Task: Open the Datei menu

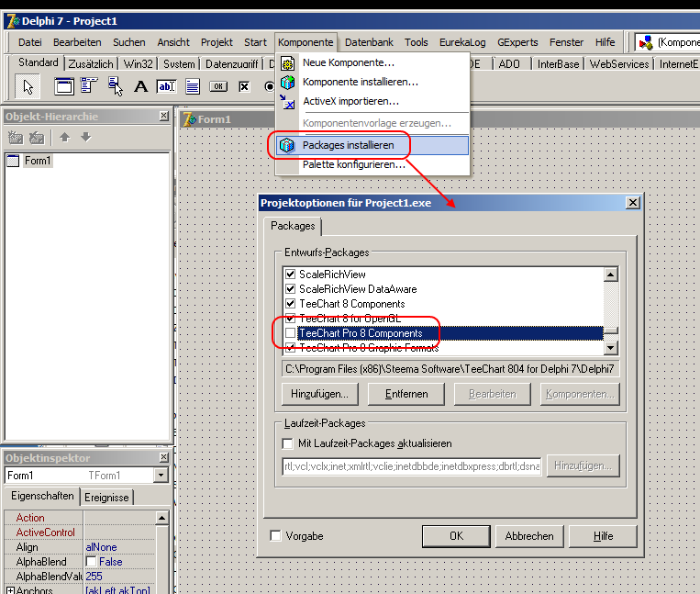Action: 30,42
